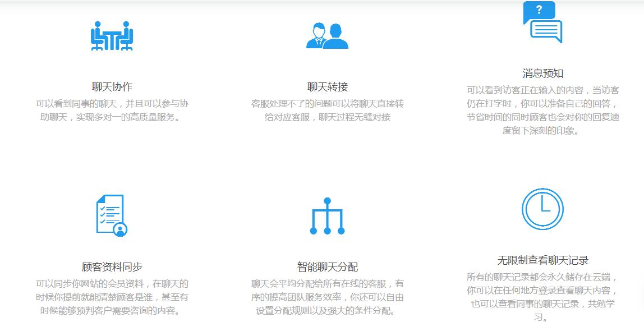Select the 聊天协作 heading
This screenshot has width=644, height=322.
click(112, 87)
